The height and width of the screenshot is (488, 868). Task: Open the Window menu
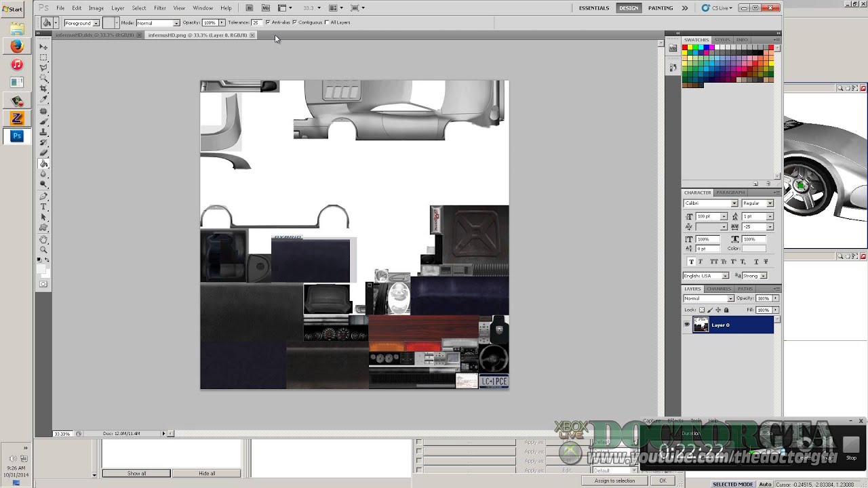pos(203,8)
